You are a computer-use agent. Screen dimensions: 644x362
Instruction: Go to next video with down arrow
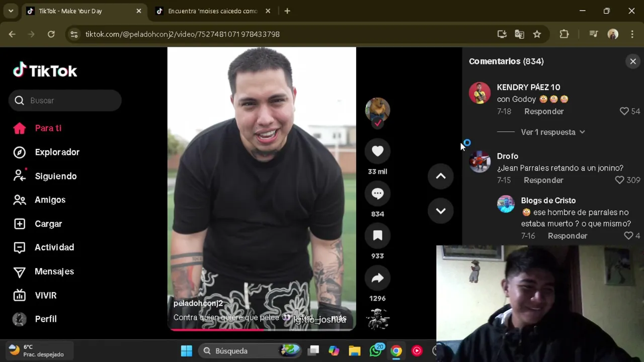click(441, 211)
